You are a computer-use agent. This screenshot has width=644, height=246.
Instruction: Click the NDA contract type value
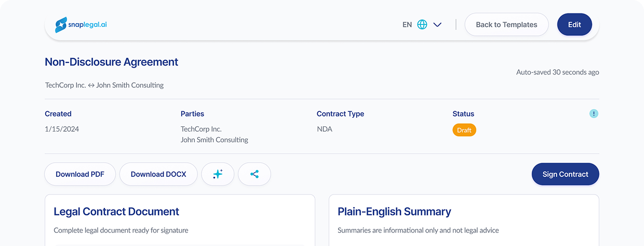point(325,129)
